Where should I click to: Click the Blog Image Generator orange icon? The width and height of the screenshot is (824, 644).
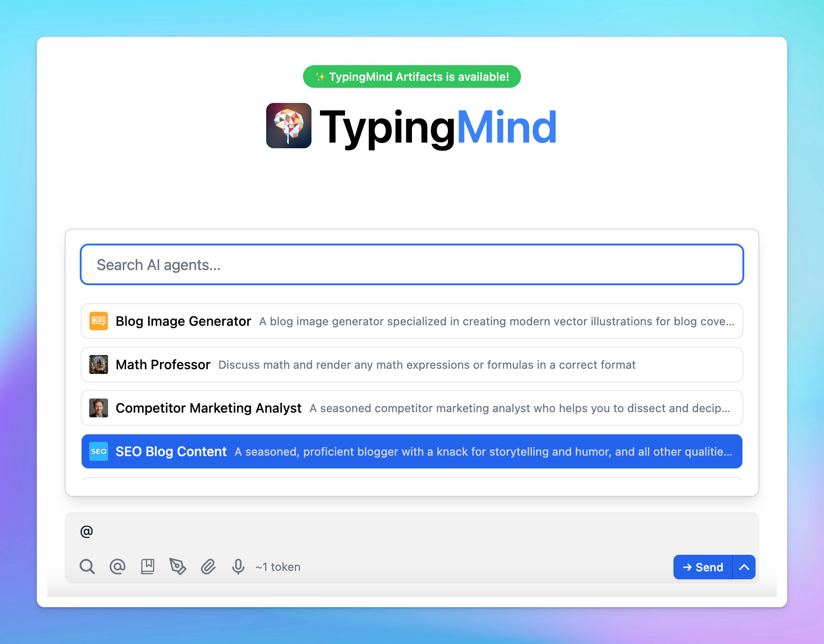point(99,321)
